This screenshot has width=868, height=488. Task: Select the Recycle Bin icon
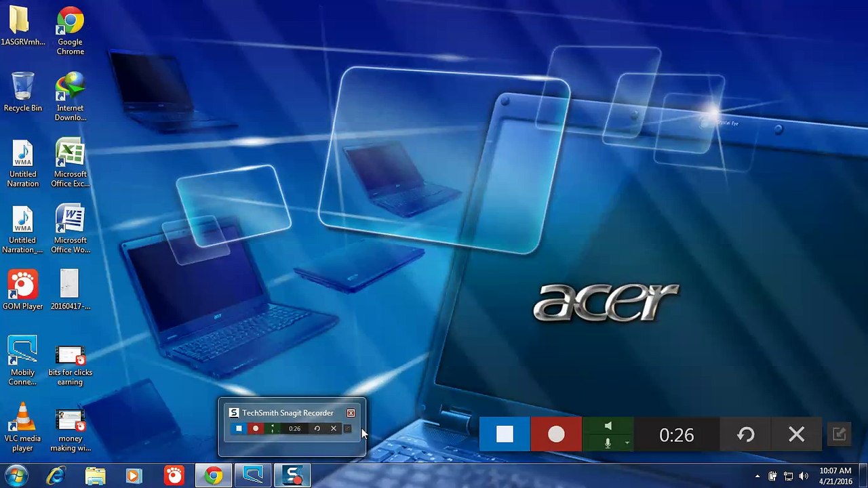[23, 91]
